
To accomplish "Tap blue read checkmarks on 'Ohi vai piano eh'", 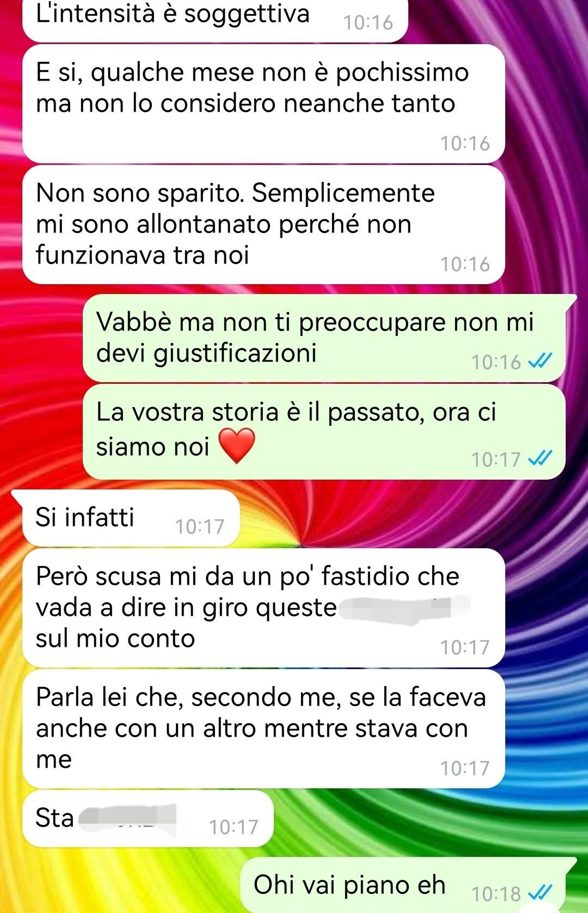I will (541, 893).
